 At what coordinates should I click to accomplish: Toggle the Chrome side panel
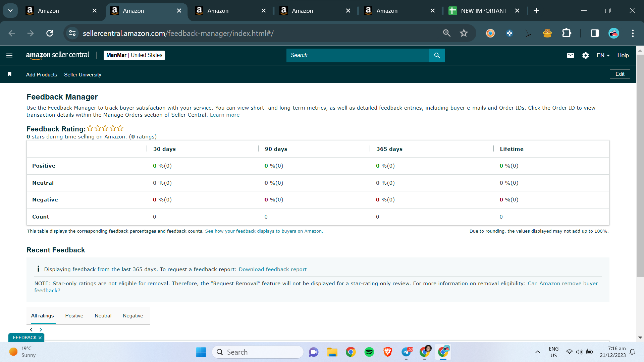(x=595, y=33)
